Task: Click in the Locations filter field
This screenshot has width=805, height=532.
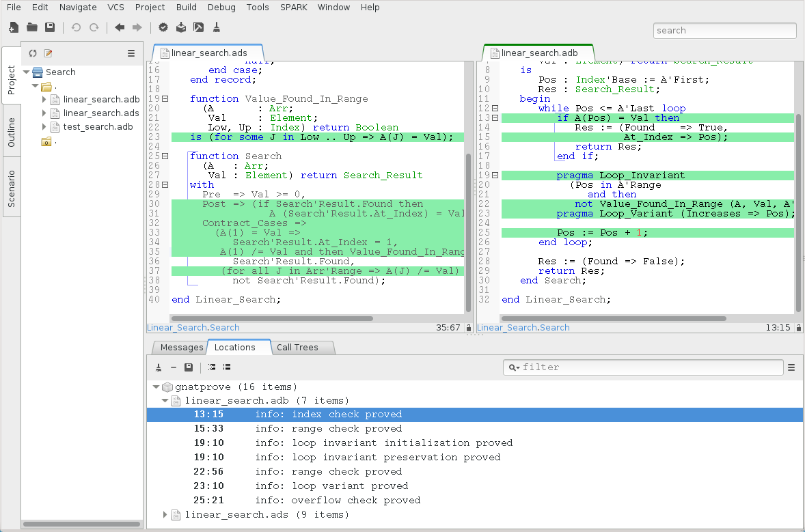Action: [644, 367]
